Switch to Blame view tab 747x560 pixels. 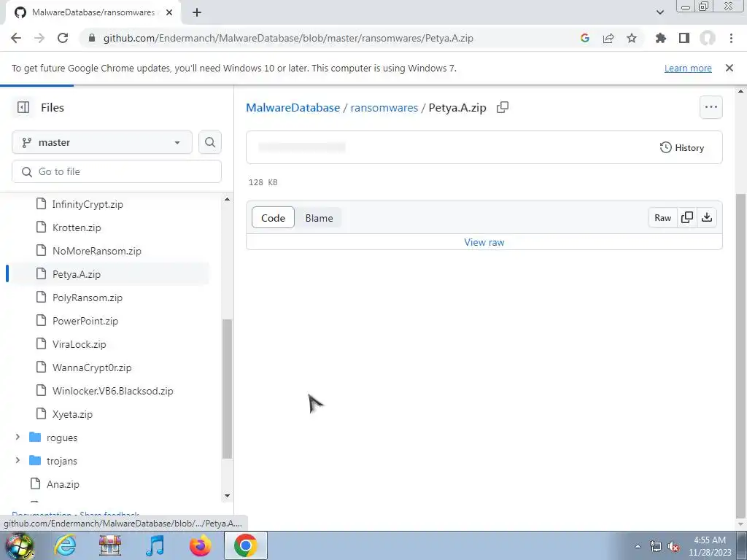tap(320, 217)
